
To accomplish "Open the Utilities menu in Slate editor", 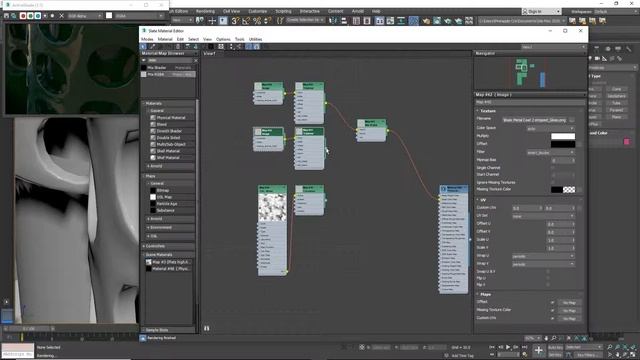I will [256, 39].
